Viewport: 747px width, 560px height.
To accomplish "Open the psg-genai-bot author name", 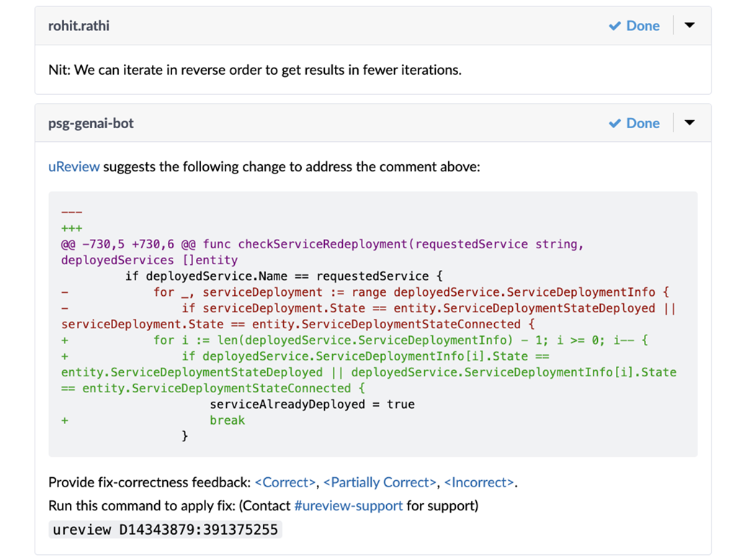I will pyautogui.click(x=91, y=123).
